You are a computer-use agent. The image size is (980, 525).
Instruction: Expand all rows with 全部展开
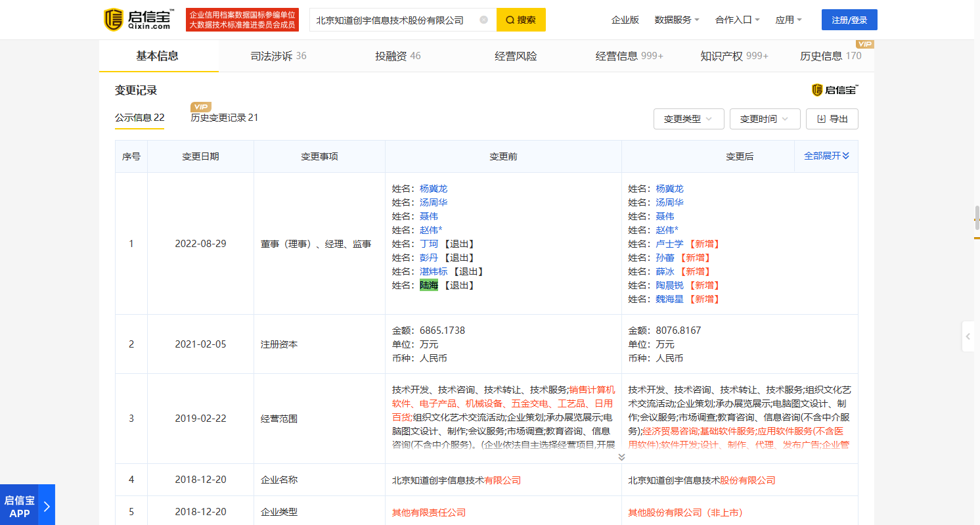pyautogui.click(x=826, y=156)
